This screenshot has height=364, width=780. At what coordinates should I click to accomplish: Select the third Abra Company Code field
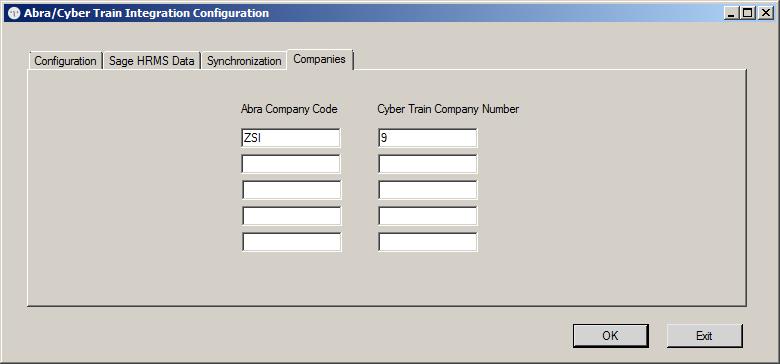292,190
